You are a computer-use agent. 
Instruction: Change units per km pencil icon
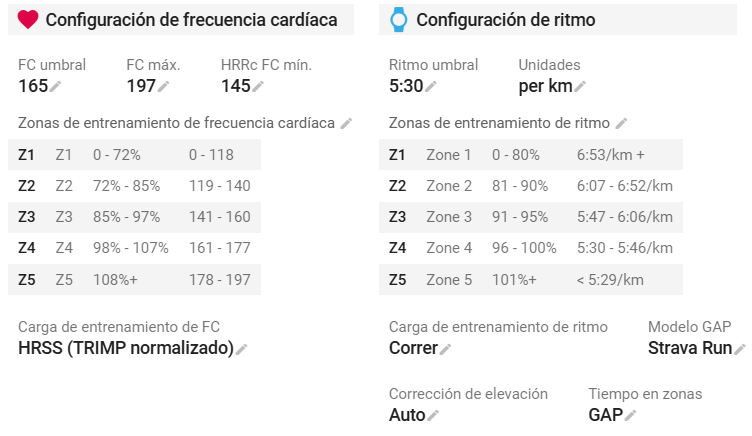click(580, 86)
